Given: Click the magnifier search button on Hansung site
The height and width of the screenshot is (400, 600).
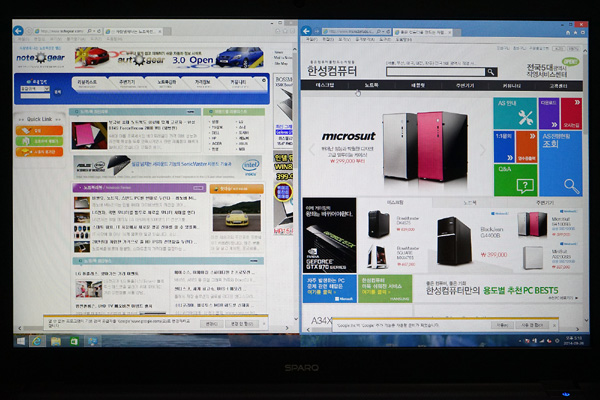Looking at the screenshot, I should (x=491, y=72).
